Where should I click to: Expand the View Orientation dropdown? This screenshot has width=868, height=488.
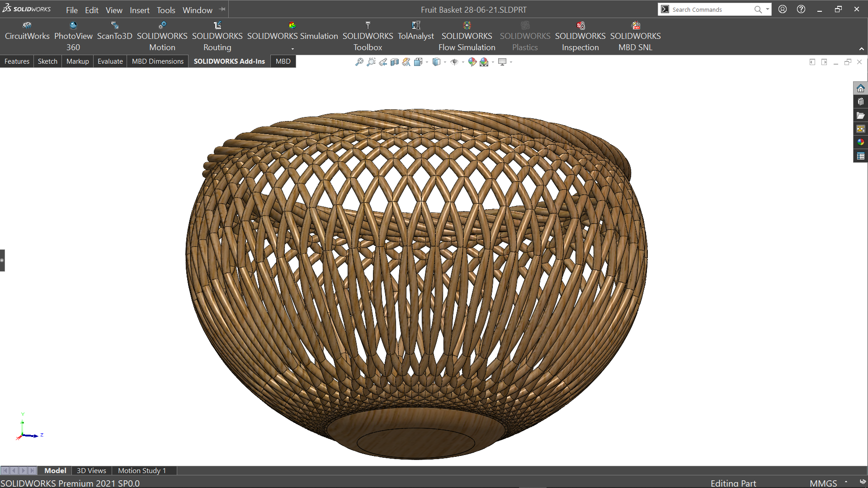[x=427, y=62]
